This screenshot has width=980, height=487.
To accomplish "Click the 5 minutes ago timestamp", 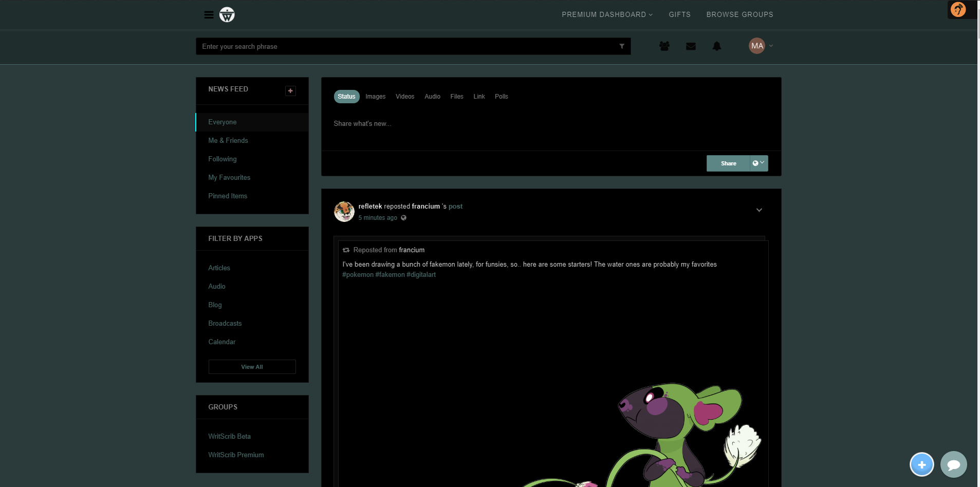I will point(378,218).
